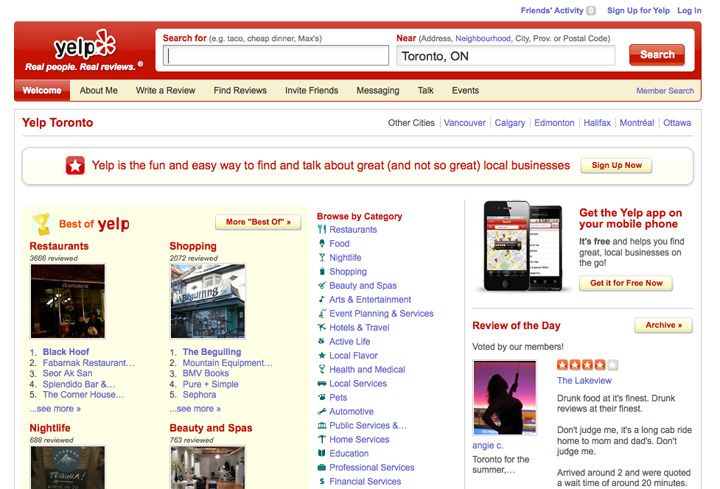Click the review star rating for The Lakeview
The width and height of the screenshot is (720, 489).
587,365
